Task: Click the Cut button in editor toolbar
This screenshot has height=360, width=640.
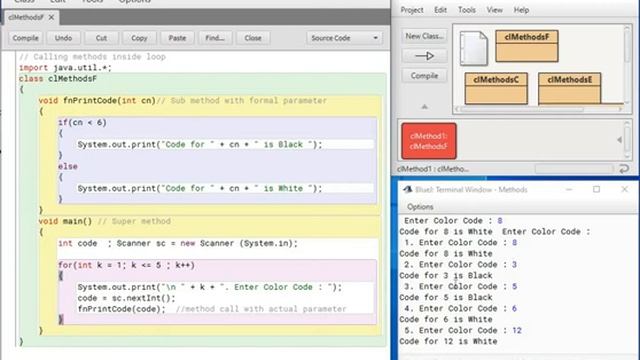Action: (x=101, y=38)
